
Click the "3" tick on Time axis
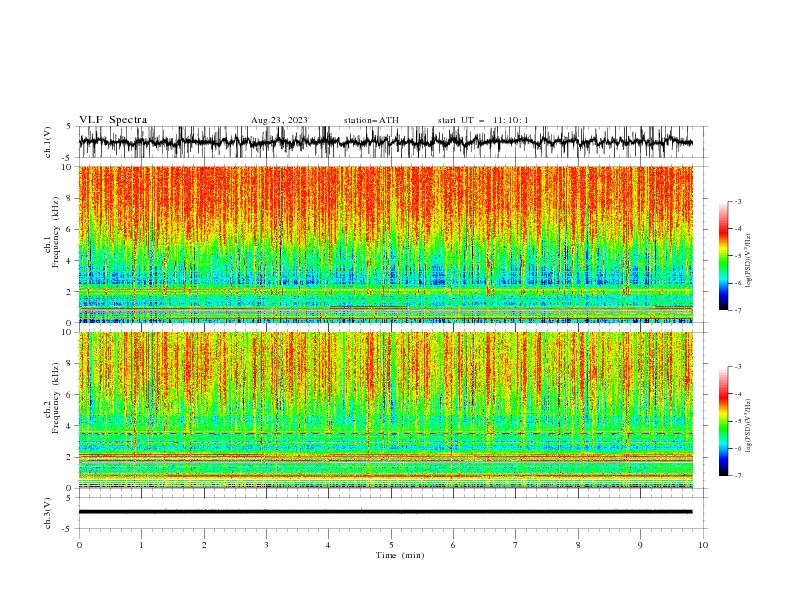tap(266, 545)
